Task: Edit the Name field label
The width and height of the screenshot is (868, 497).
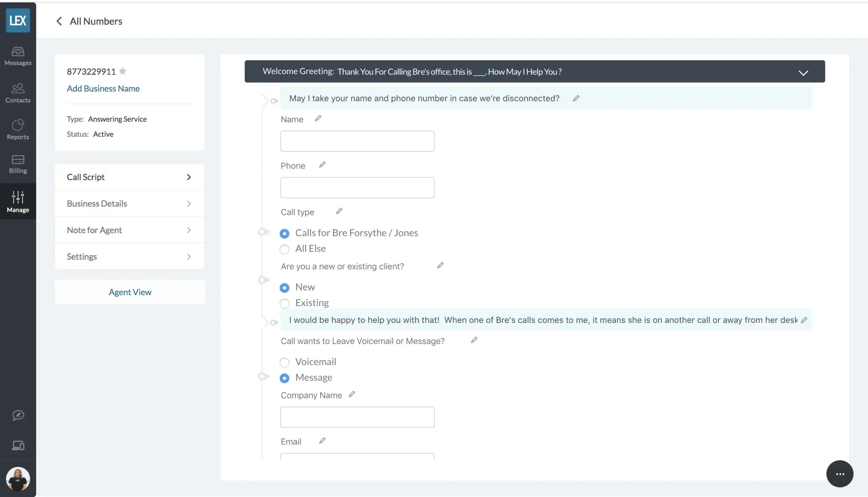Action: 318,119
